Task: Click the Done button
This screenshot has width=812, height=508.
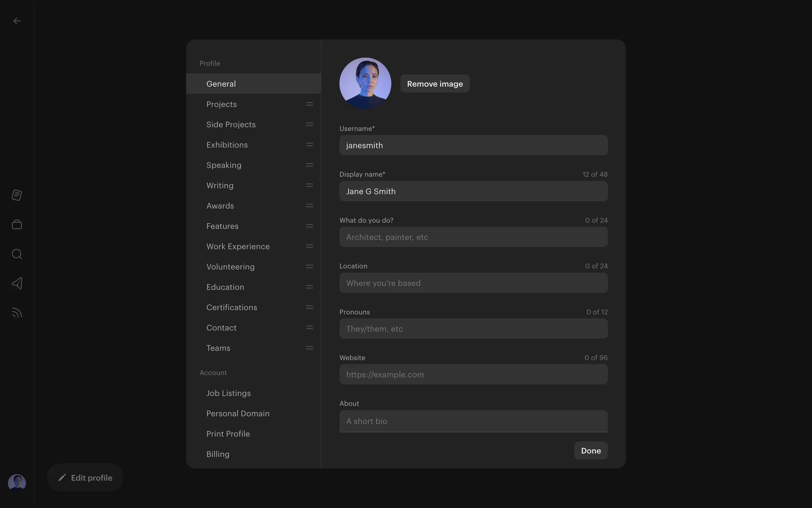Action: [x=590, y=450]
